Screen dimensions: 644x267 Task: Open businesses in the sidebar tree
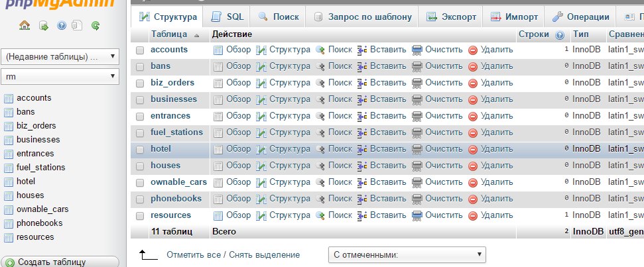[38, 139]
